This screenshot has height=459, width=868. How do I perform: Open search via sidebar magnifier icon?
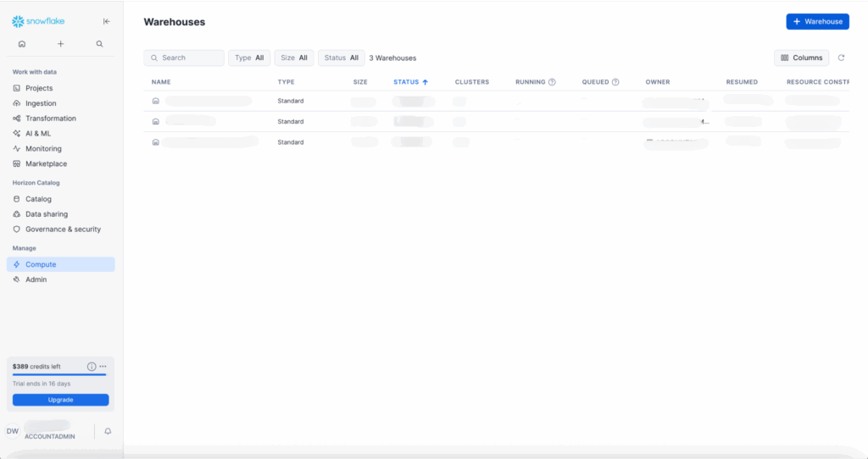99,44
